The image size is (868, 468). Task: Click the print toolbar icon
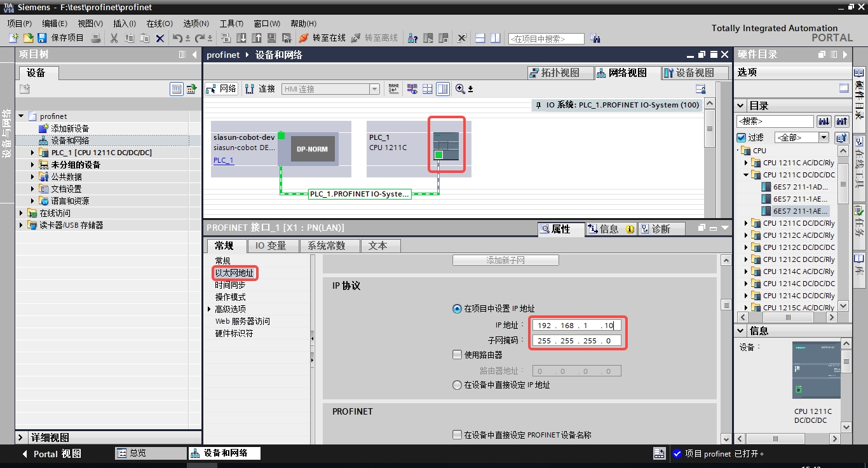(x=96, y=38)
